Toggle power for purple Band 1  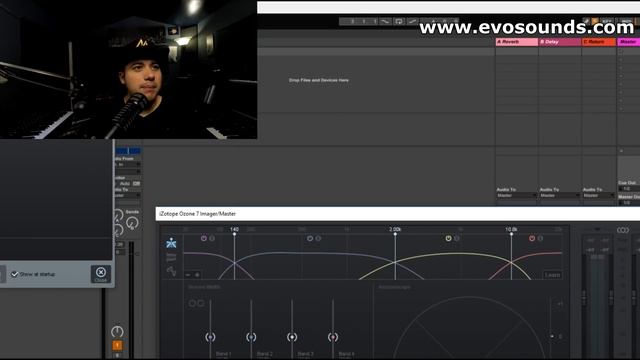(x=204, y=238)
